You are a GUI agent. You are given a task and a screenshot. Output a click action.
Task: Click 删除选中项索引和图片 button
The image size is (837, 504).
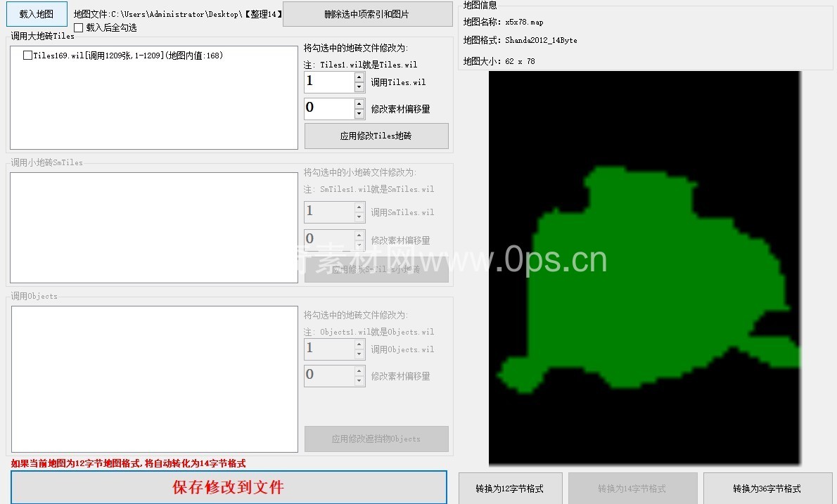[x=367, y=14]
